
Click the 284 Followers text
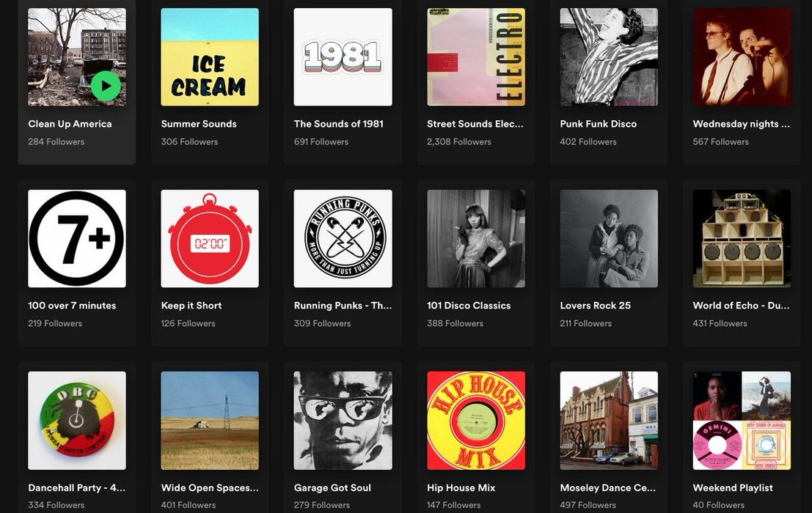tap(56, 141)
